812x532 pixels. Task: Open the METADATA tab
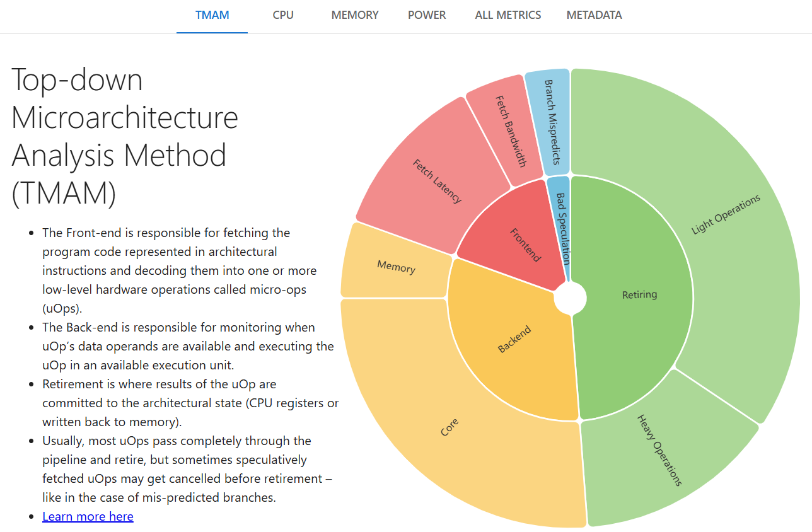pyautogui.click(x=594, y=15)
